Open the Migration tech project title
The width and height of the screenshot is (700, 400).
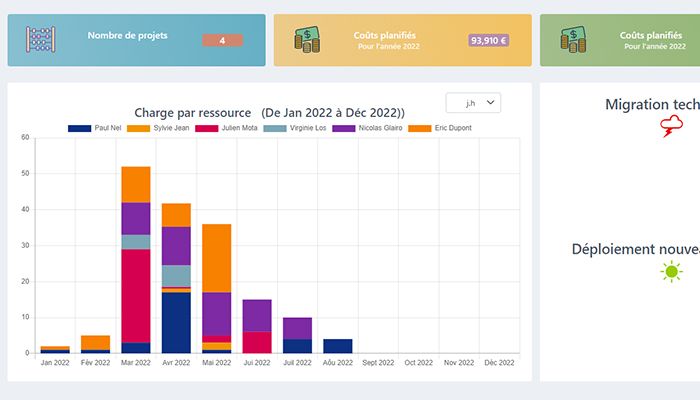click(652, 104)
